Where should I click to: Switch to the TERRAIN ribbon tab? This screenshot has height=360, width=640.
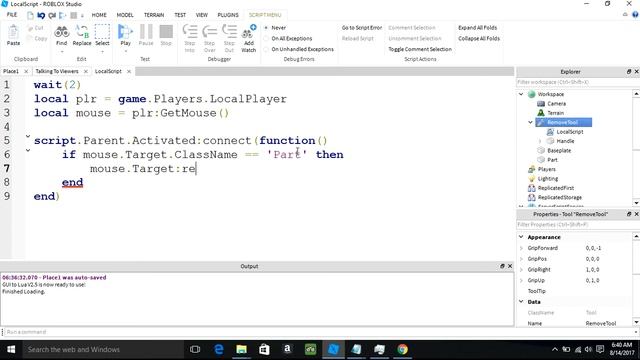(x=154, y=15)
